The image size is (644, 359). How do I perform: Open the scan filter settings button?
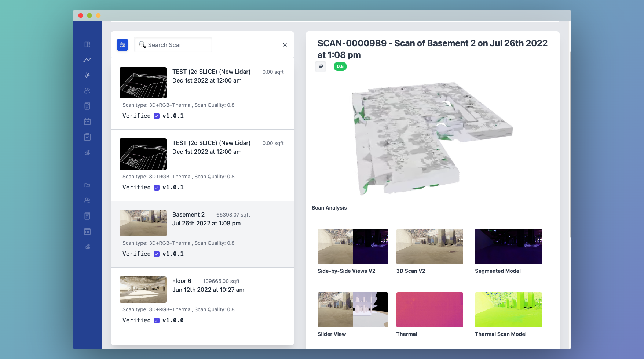coord(122,45)
